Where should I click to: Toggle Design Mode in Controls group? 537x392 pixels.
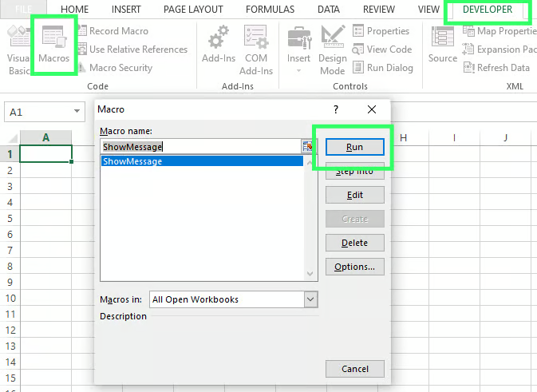[x=333, y=48]
